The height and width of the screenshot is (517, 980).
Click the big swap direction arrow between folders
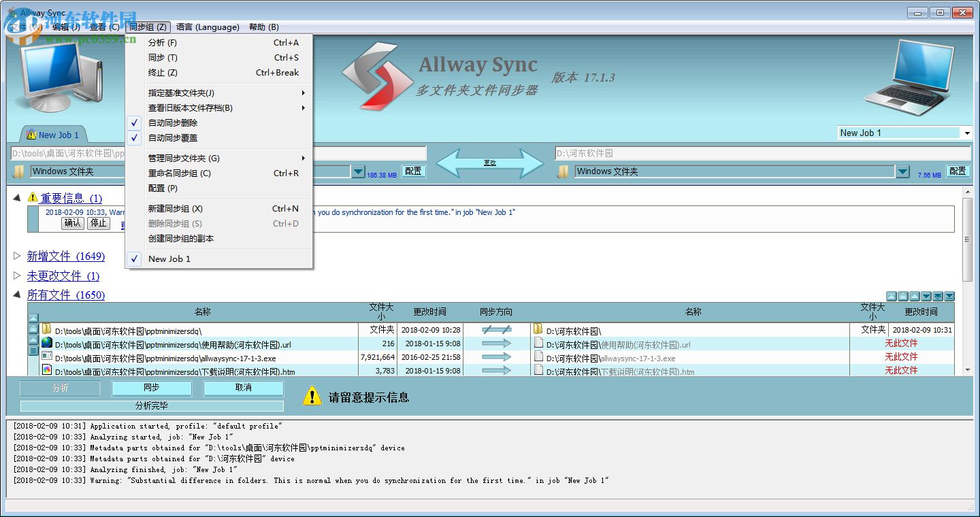coord(491,163)
